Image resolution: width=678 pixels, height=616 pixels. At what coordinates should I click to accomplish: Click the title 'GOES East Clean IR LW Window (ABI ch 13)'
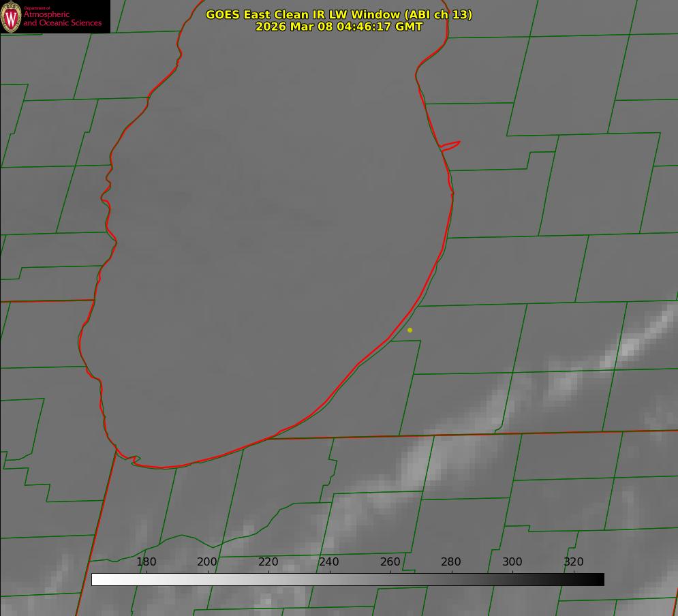[339, 14]
